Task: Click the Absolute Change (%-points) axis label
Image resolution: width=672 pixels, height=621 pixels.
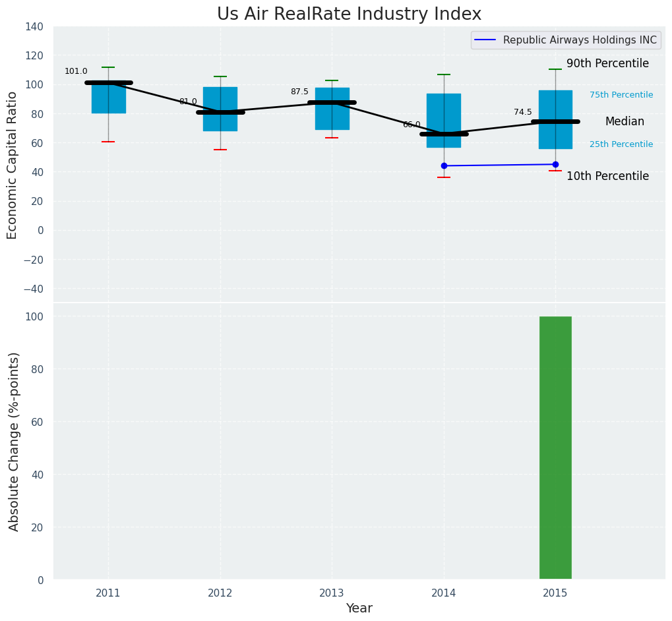Action: point(14,441)
